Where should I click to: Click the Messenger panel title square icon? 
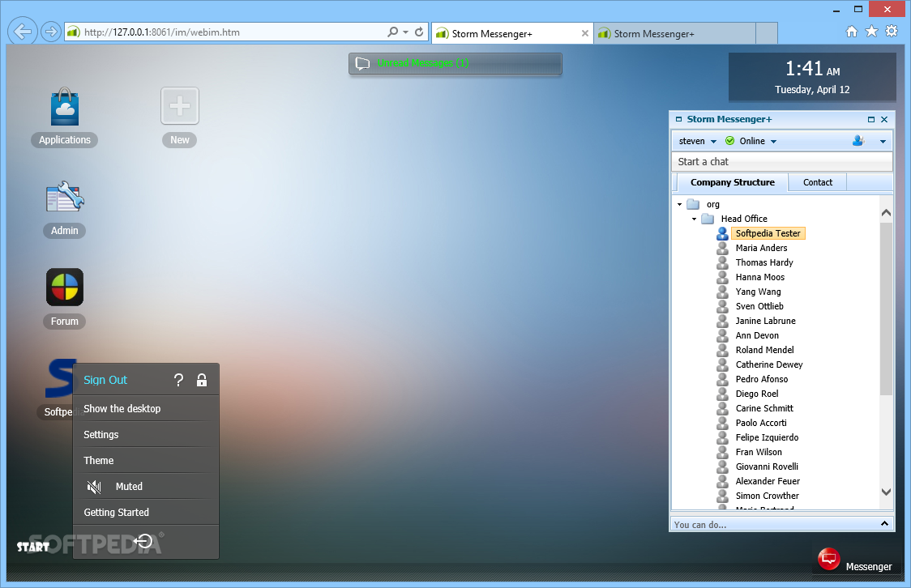[678, 119]
